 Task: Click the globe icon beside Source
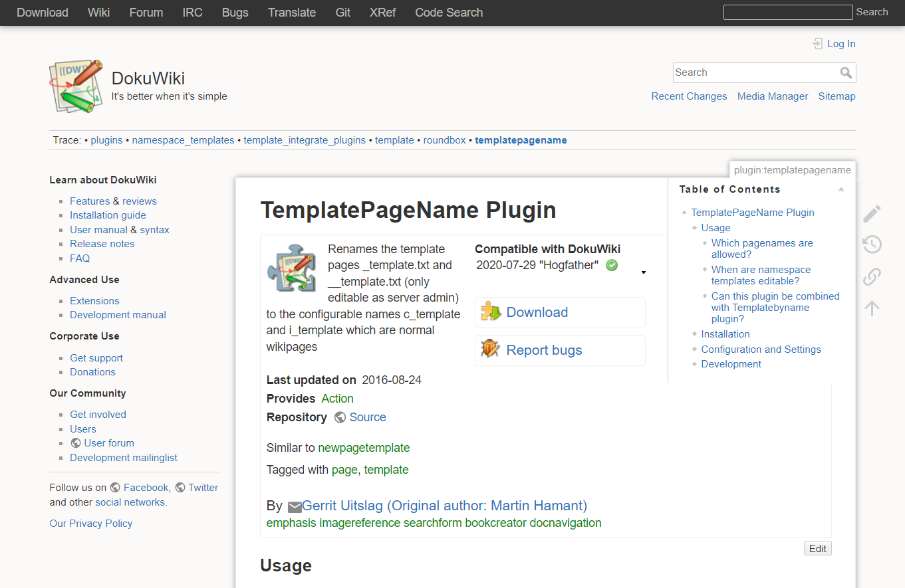[340, 417]
